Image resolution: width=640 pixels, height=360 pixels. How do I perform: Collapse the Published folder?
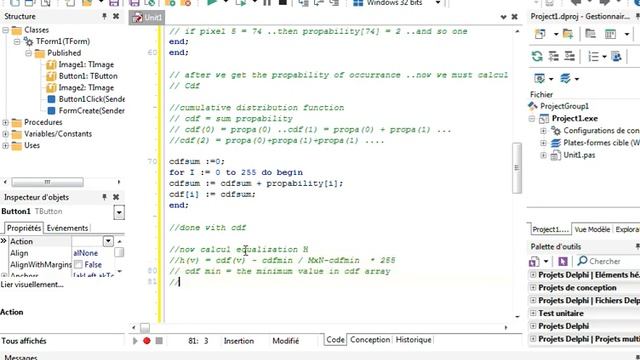[28, 53]
